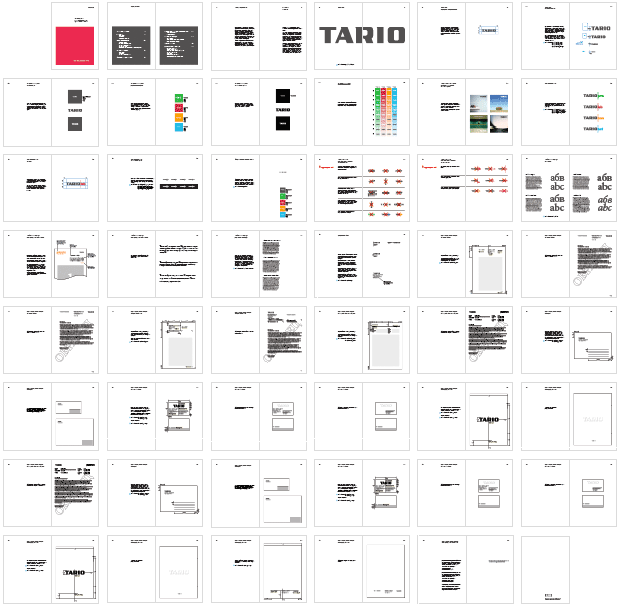Open spread with green, red, orange, blue squares
The height and width of the screenshot is (607, 620).
[x=154, y=111]
